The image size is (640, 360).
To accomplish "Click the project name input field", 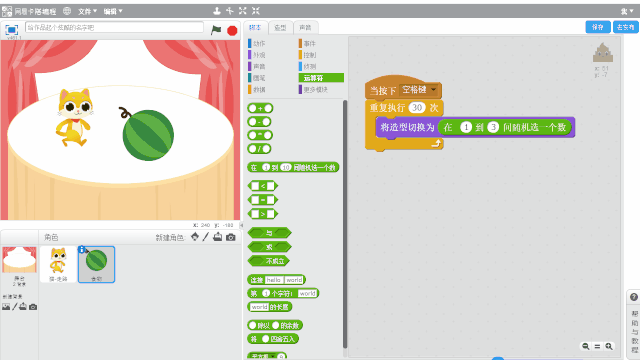I will tap(114, 27).
